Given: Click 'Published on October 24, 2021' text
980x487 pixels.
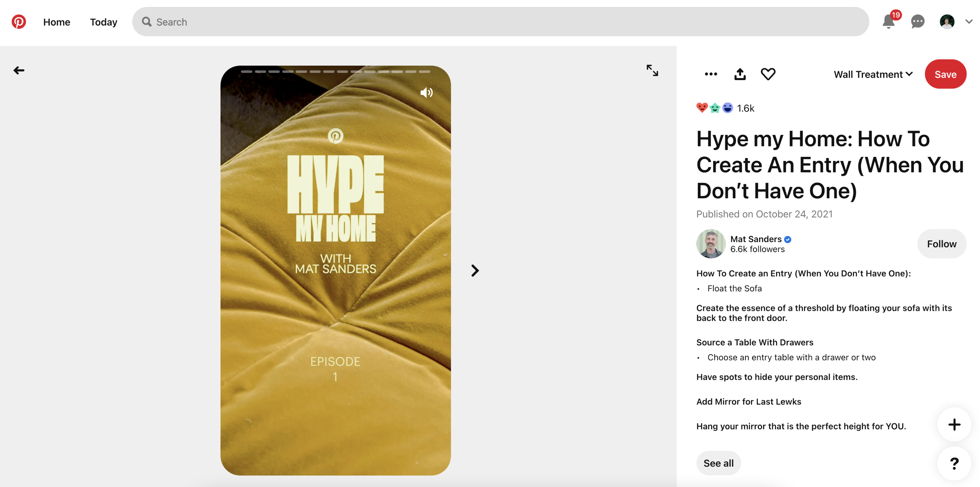Looking at the screenshot, I should coord(764,214).
